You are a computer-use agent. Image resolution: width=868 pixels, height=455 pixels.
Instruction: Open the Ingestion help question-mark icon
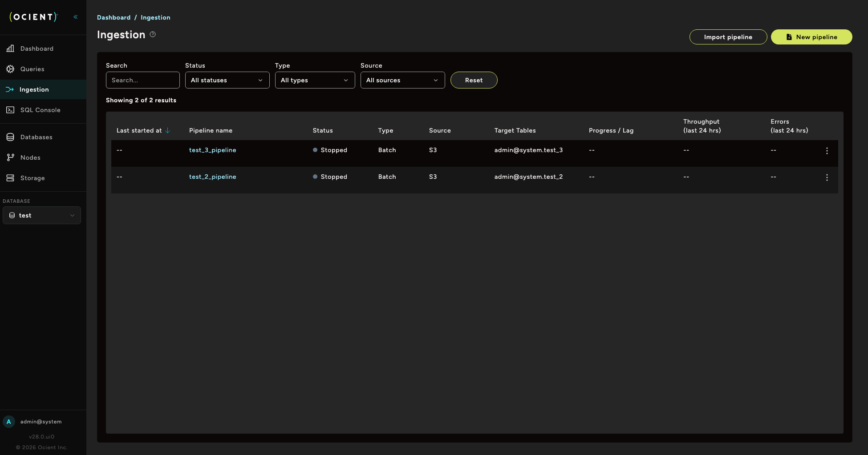153,34
